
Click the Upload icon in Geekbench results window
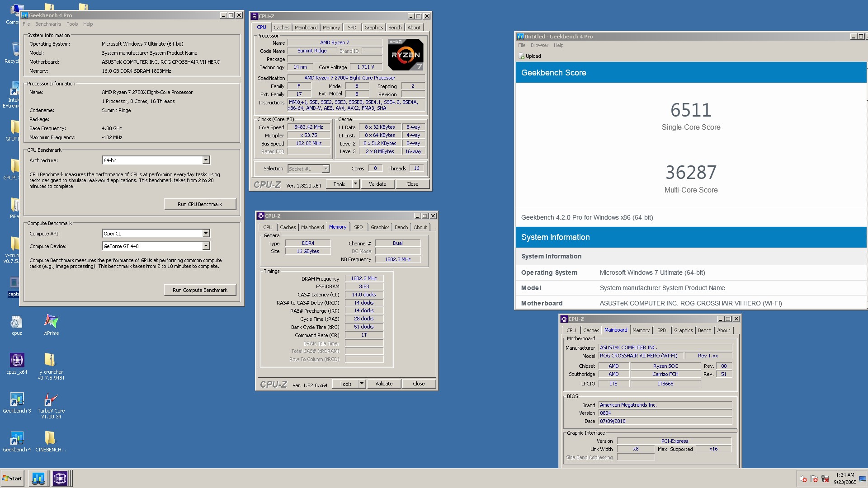[521, 56]
